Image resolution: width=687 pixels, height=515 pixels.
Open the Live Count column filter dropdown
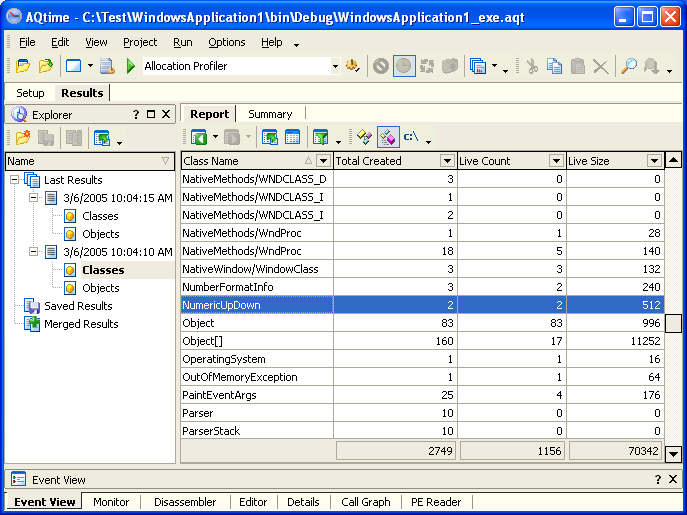point(556,161)
